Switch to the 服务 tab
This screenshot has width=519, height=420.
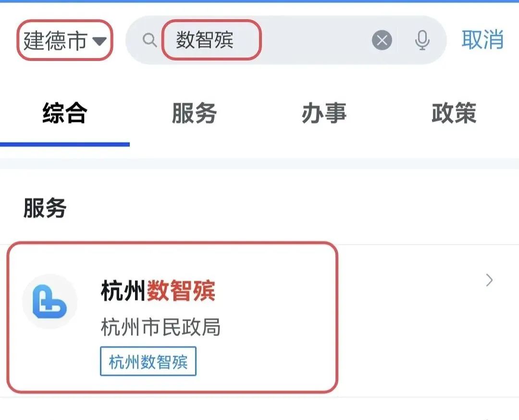pos(195,114)
